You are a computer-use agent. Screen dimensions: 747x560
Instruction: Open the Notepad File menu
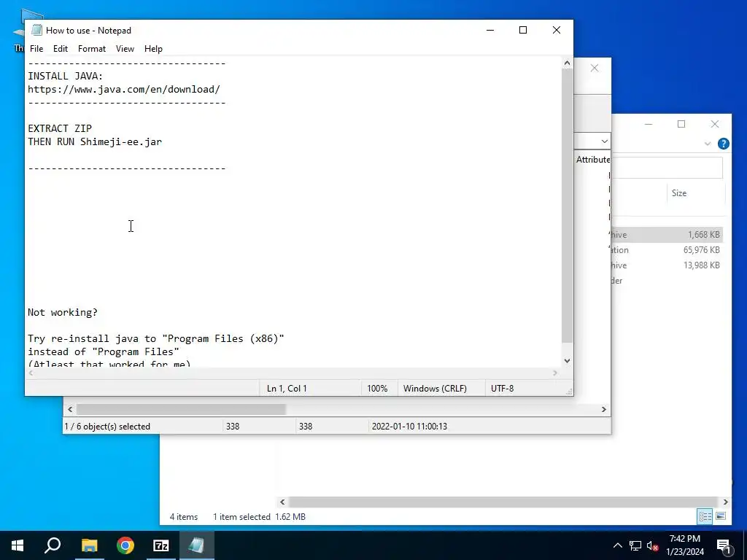pos(36,49)
